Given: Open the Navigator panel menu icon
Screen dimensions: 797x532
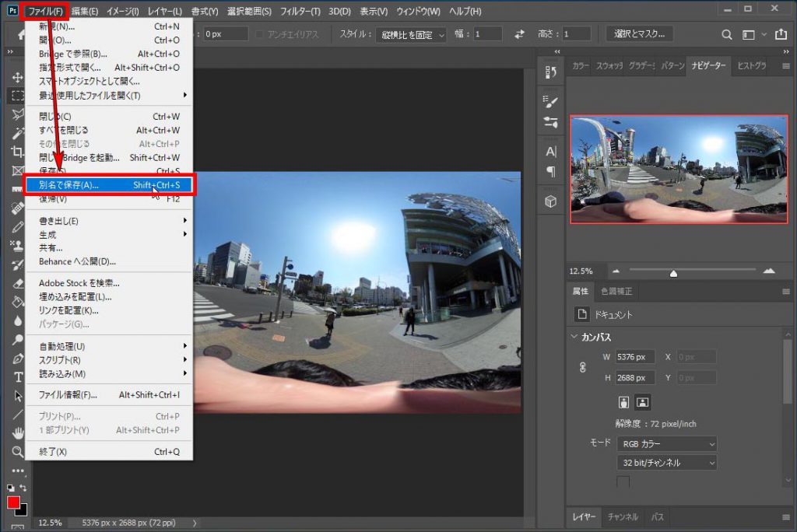Looking at the screenshot, I should coord(786,66).
